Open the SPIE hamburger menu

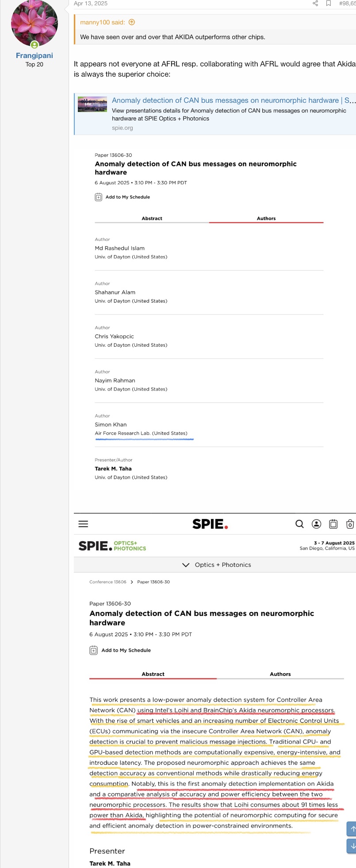tap(83, 524)
